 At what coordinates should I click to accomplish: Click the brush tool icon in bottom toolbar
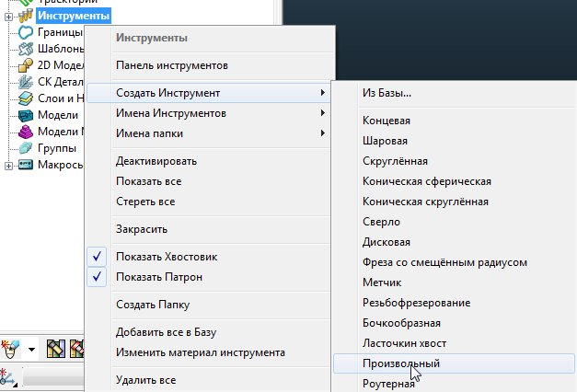[10, 349]
